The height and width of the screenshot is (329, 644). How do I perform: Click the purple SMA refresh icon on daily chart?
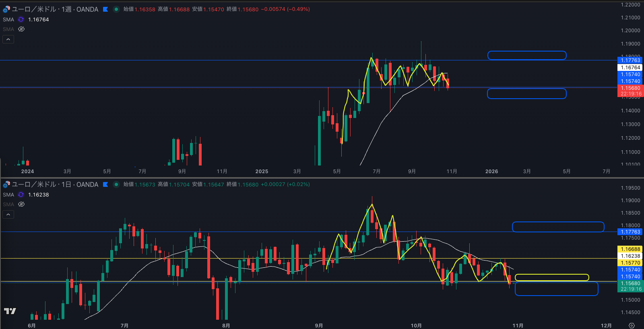click(21, 195)
